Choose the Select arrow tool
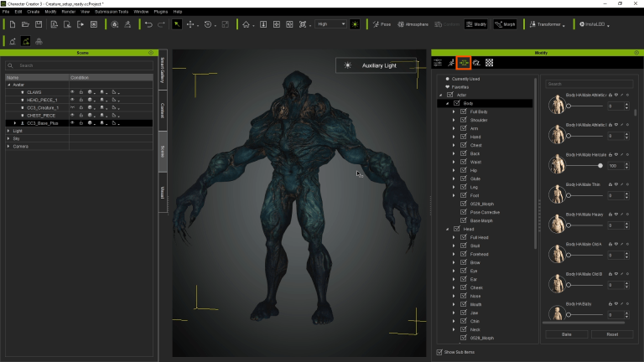The height and width of the screenshot is (362, 644). pos(177,24)
